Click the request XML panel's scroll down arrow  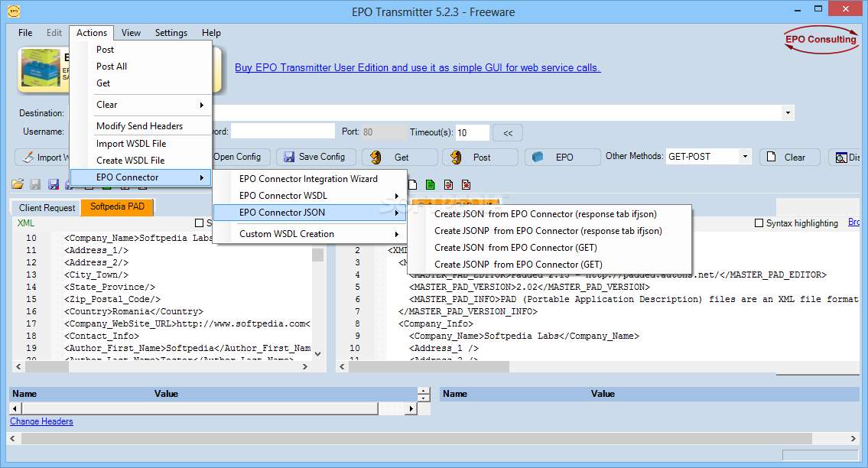(x=317, y=353)
